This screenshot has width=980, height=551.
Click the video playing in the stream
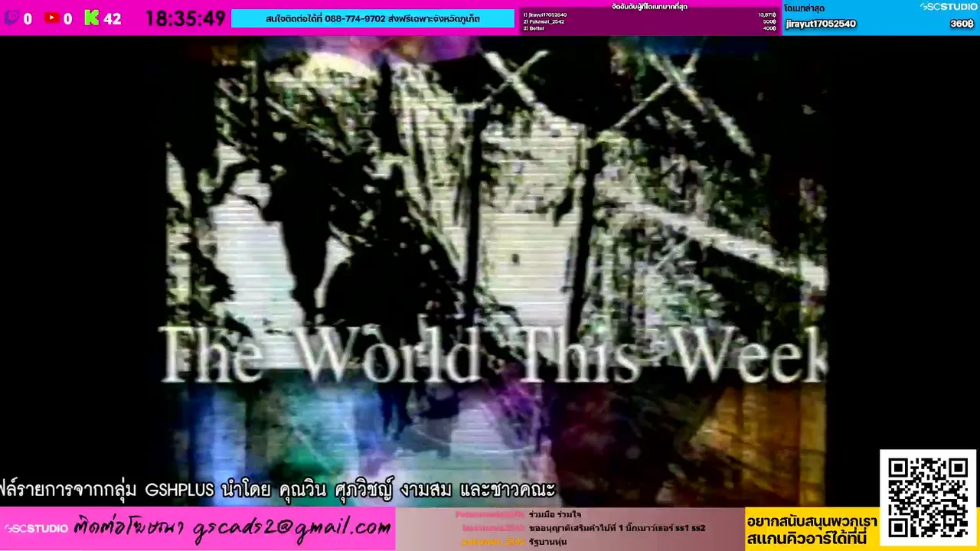pos(496,271)
